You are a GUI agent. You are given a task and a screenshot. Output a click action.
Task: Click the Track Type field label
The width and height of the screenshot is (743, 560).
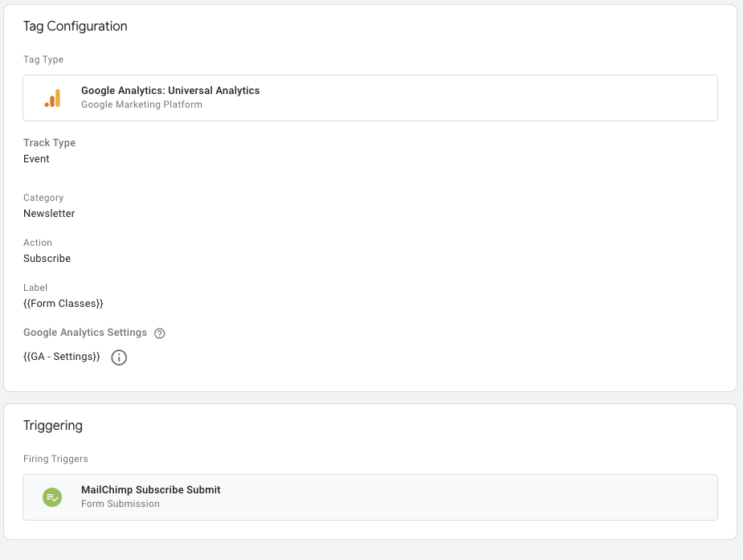coord(49,143)
